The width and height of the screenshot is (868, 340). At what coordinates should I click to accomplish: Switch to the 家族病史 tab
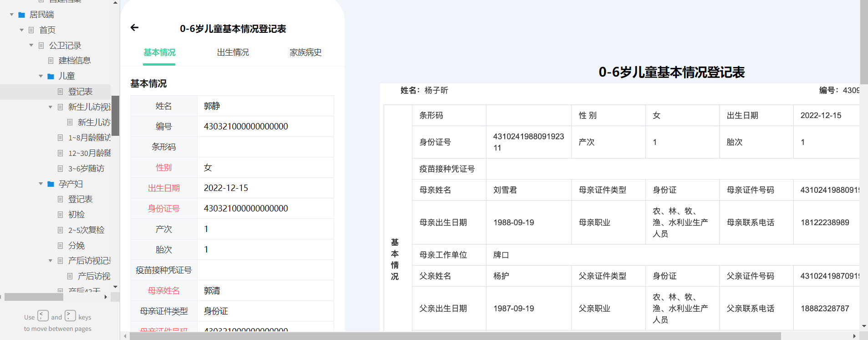[x=305, y=52]
